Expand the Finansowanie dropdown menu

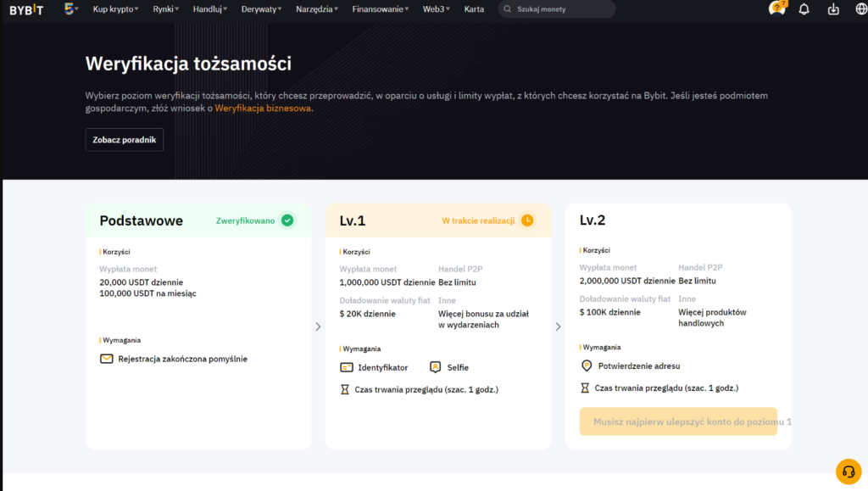tap(380, 9)
